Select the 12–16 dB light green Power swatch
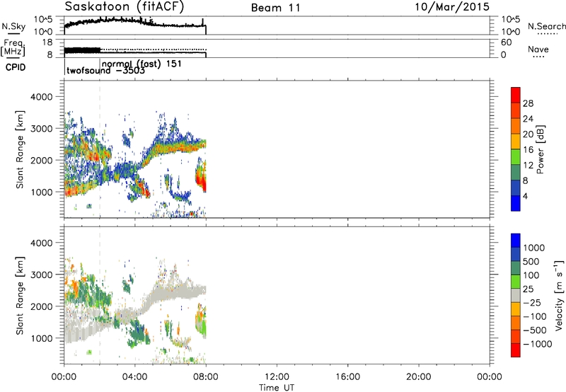Image resolution: width=566 pixels, height=392 pixels. (516, 157)
